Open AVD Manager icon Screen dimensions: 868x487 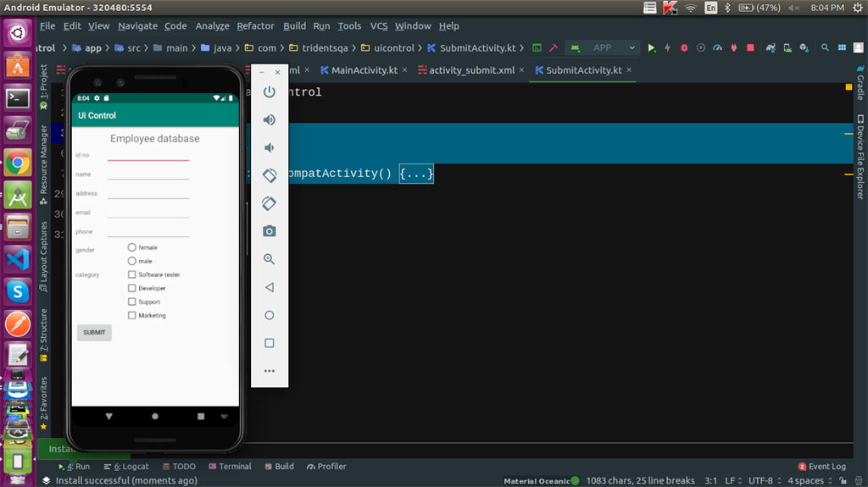tap(787, 48)
